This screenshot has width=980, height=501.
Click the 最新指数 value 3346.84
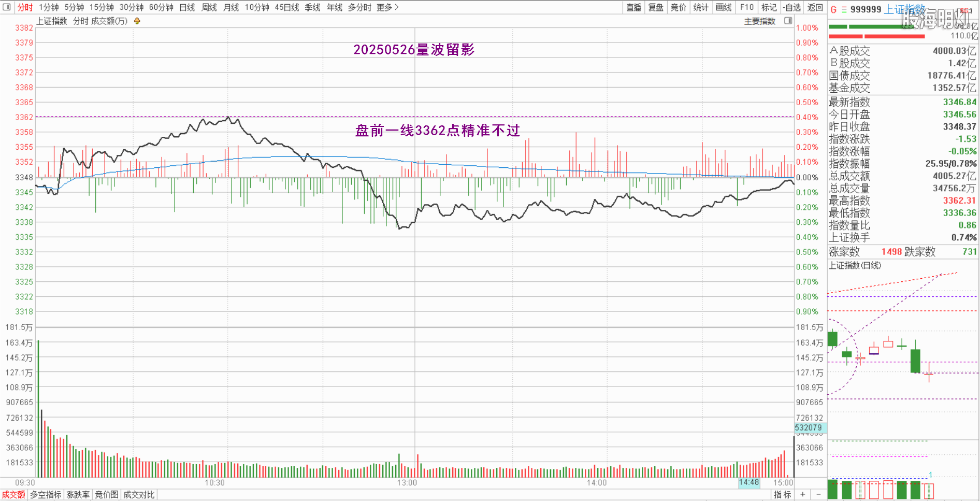(959, 102)
